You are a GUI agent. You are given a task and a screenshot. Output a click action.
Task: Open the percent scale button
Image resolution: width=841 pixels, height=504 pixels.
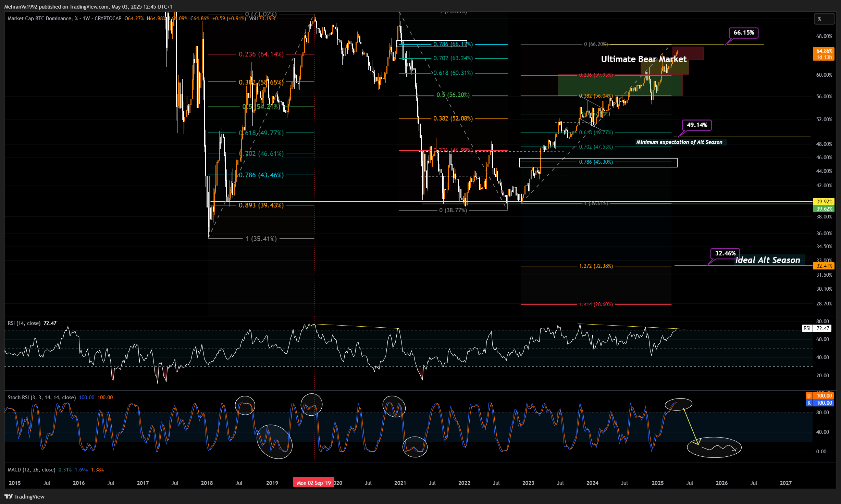click(x=824, y=19)
